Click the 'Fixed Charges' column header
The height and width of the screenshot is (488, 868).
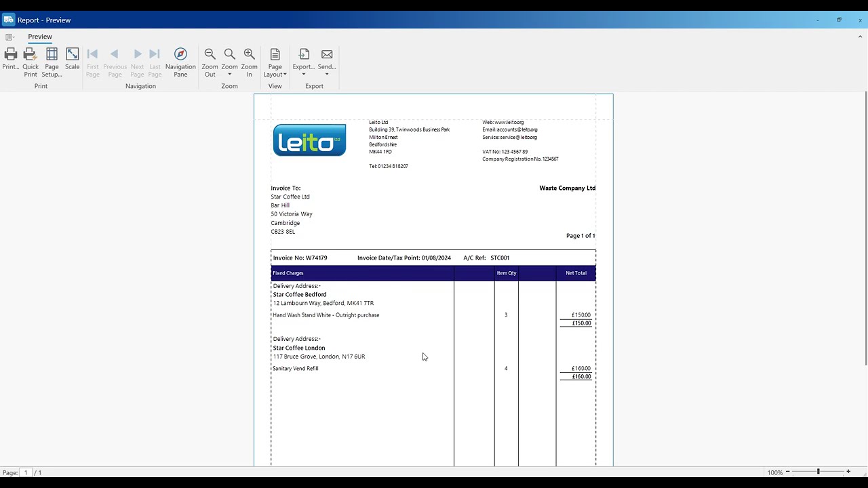pos(288,273)
